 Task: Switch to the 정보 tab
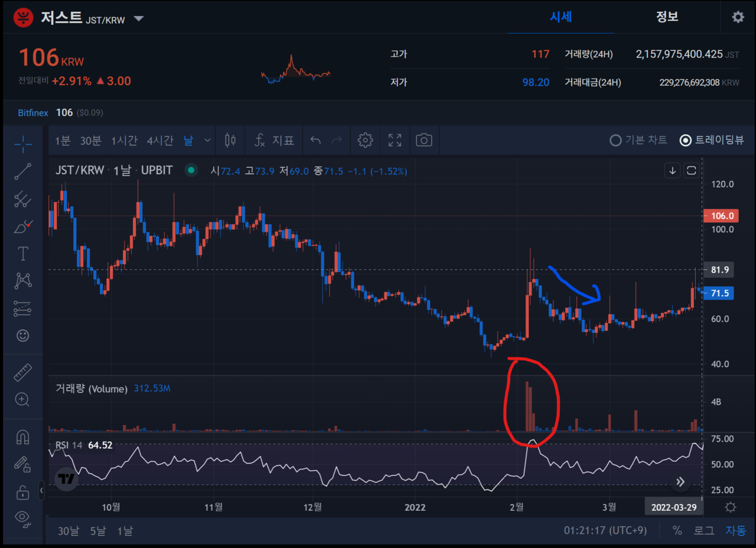[x=667, y=17]
